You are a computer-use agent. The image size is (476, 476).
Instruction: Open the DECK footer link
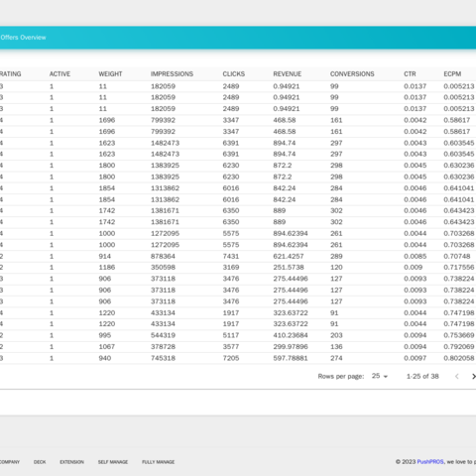pos(40,462)
